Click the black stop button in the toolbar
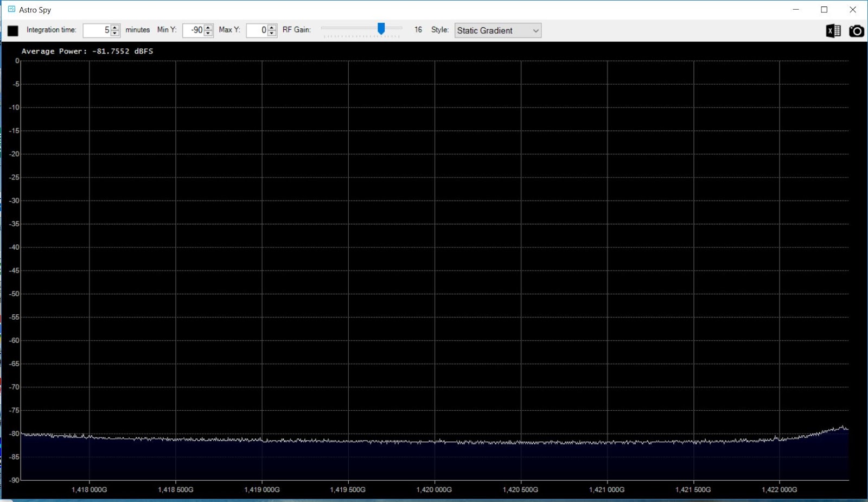The width and height of the screenshot is (868, 502). point(13,31)
